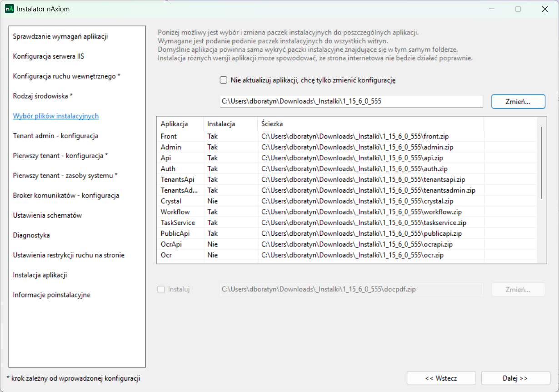
Task: Open 'Wybór plików instalacyjnych' link
Action: (x=56, y=116)
